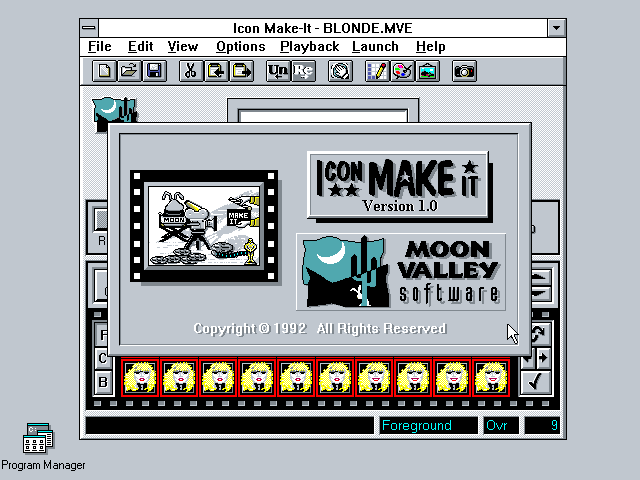Select the first blonde frame in the filmstrip
The height and width of the screenshot is (480, 640).
point(140,378)
